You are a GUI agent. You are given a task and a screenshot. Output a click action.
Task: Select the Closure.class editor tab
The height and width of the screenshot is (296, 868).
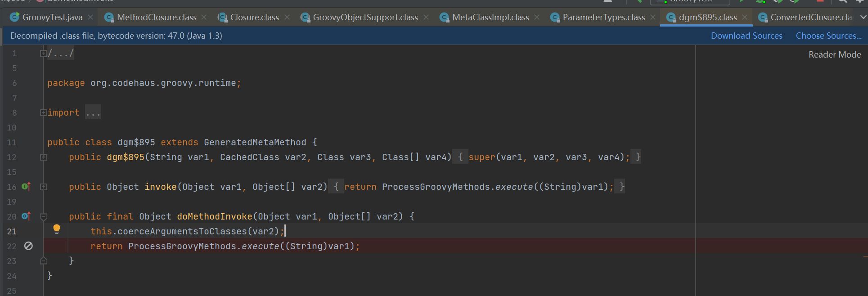click(254, 17)
